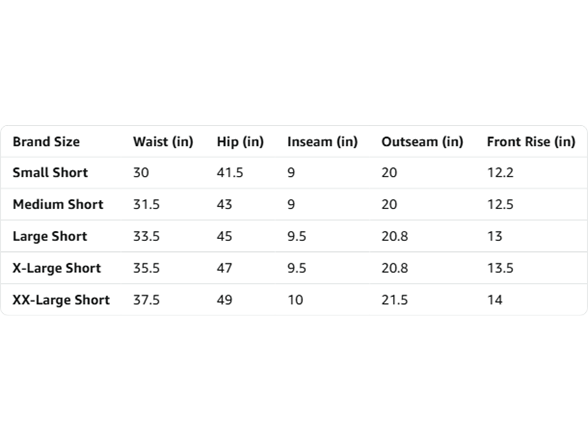Click the Small Short waist value 30

pos(141,172)
